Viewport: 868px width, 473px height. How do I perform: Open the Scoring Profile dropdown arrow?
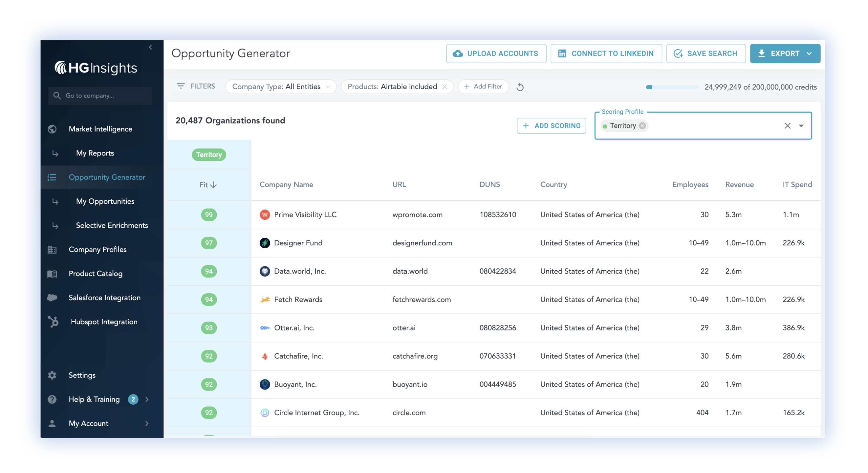coord(801,126)
